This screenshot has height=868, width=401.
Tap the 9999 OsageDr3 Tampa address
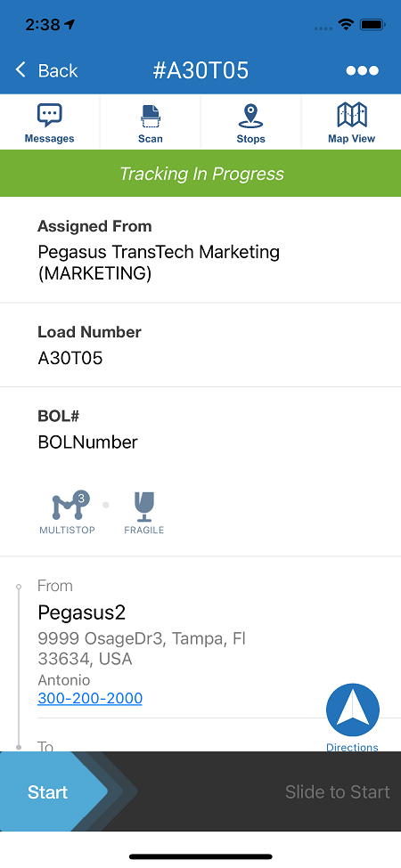[x=142, y=649]
